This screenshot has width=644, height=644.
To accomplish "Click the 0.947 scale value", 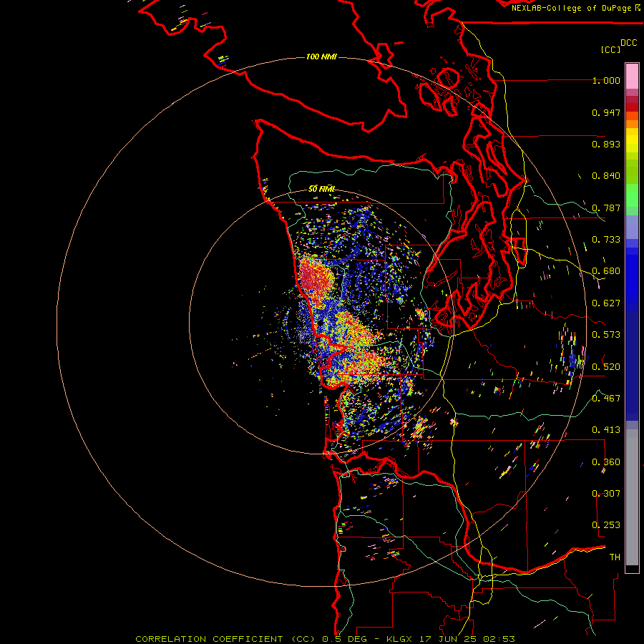I will coord(606,112).
